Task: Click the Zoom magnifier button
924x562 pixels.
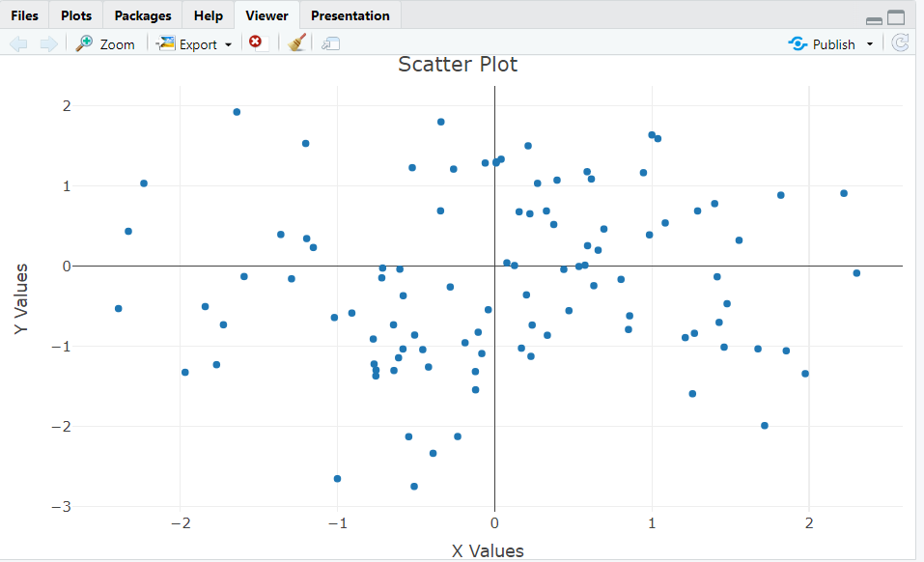Action: [105, 43]
